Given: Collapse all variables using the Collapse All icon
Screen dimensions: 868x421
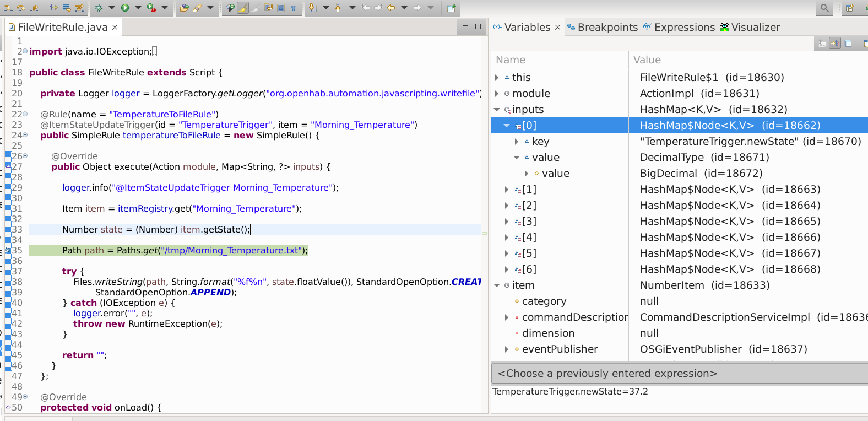Looking at the screenshot, I should point(848,44).
